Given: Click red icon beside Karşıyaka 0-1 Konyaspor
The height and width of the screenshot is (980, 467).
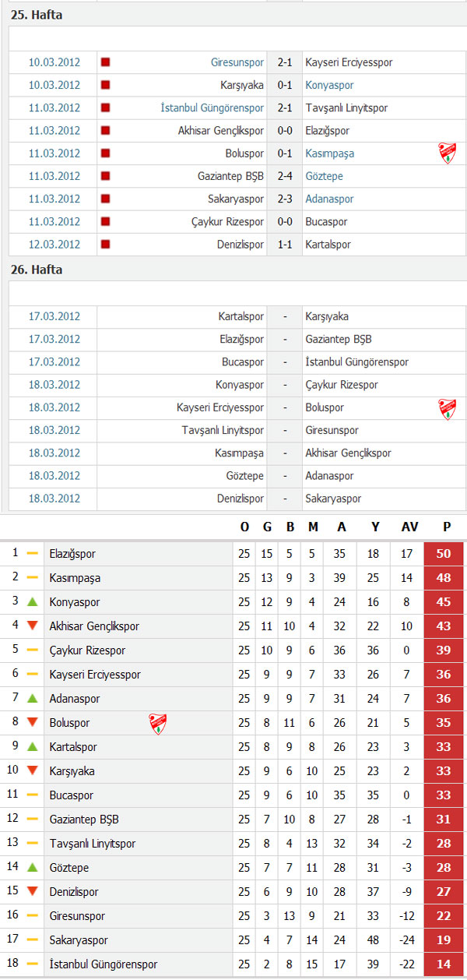Looking at the screenshot, I should (x=105, y=85).
